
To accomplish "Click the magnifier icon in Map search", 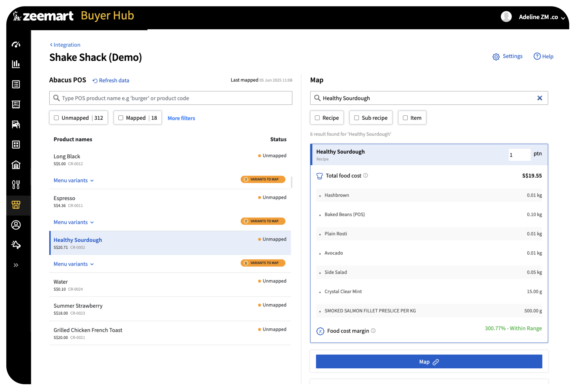I will [x=317, y=98].
